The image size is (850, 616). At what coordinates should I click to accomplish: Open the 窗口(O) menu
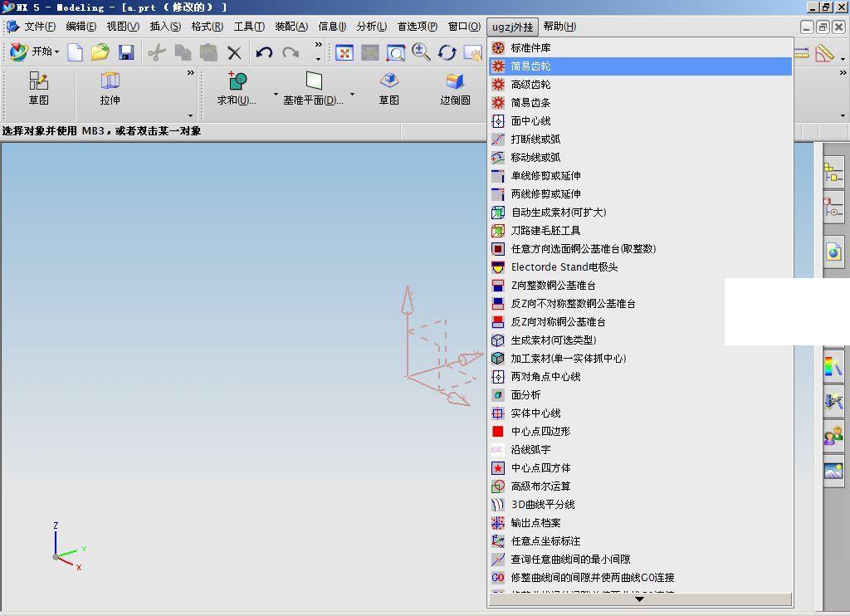click(464, 27)
